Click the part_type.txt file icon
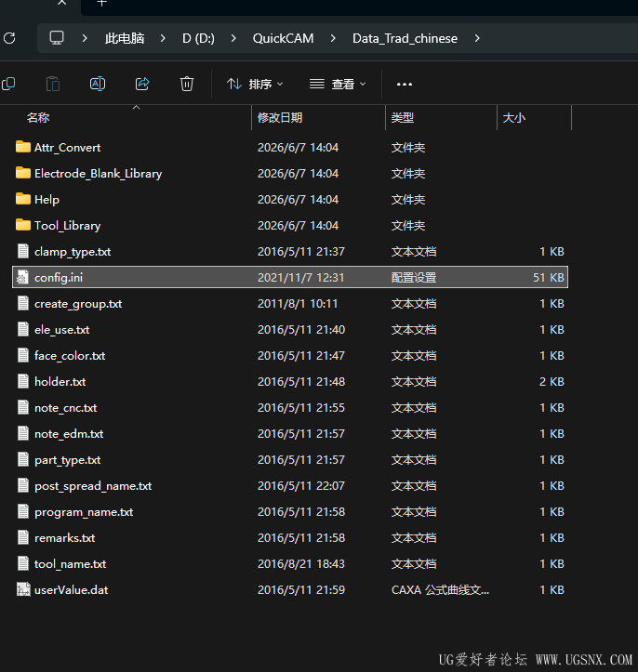 pyautogui.click(x=23, y=459)
